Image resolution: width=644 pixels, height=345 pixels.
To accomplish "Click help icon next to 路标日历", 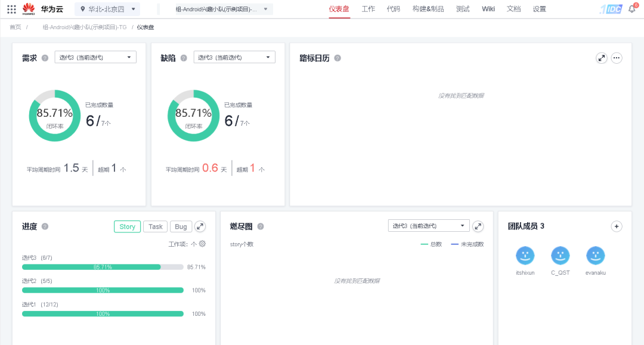I will click(x=338, y=58).
